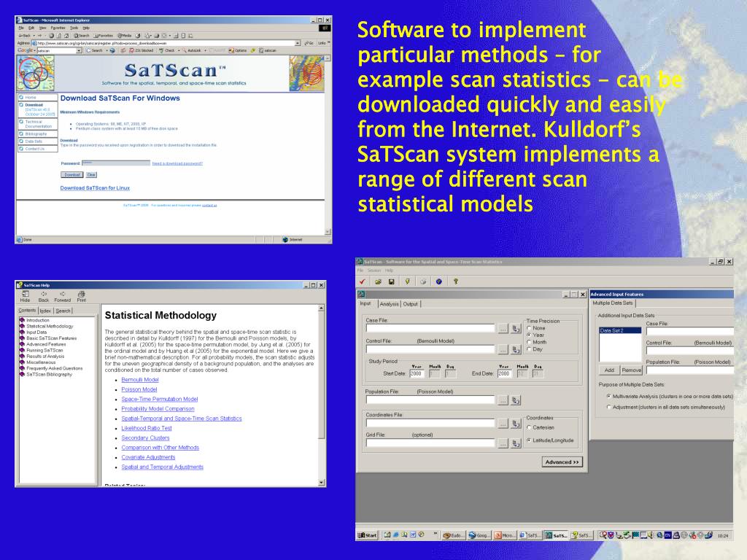Open the Google toolbar search box dropdown
This screenshot has width=747, height=560.
(79, 50)
